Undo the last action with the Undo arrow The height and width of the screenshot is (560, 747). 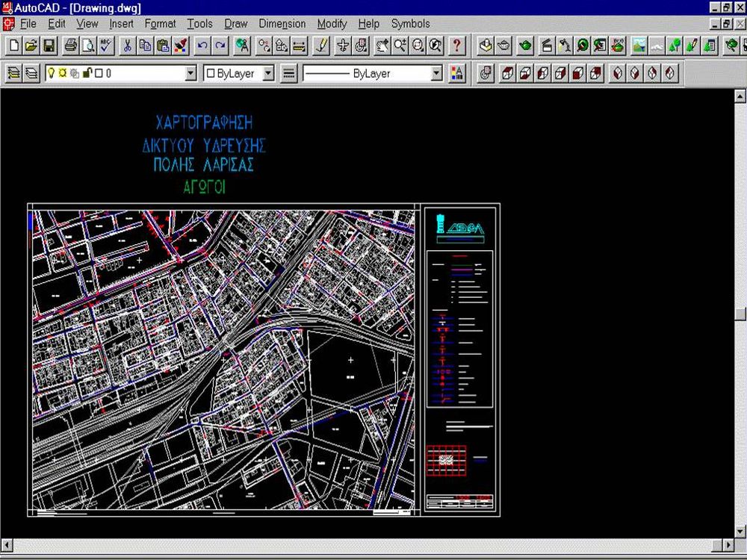pos(202,46)
